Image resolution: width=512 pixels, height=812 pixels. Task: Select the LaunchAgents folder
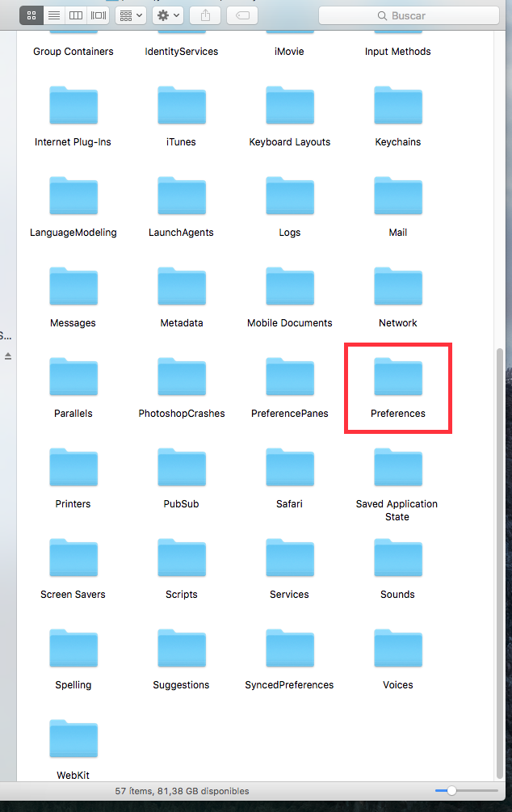[x=181, y=196]
